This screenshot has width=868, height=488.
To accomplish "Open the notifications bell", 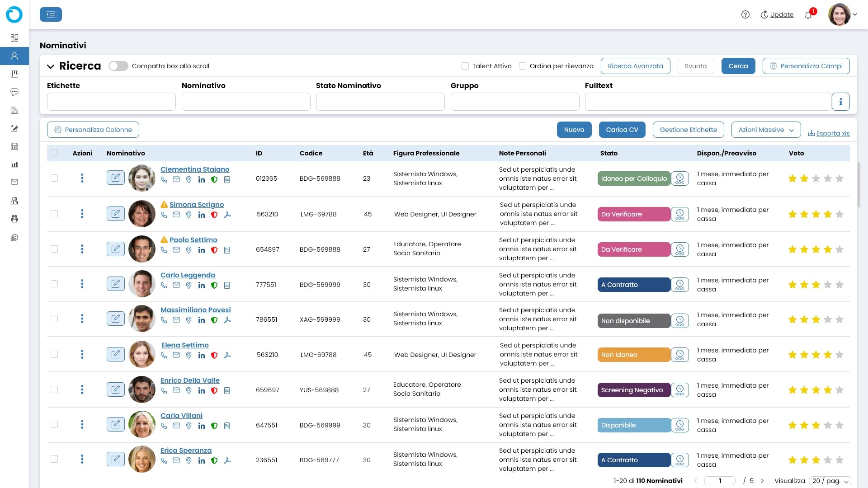I will click(x=808, y=15).
